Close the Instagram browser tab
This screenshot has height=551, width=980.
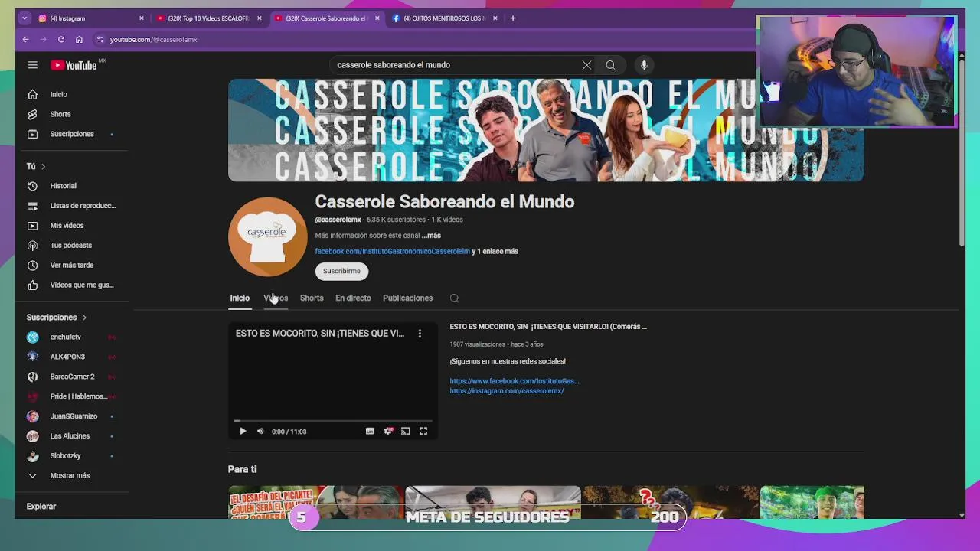point(142,18)
